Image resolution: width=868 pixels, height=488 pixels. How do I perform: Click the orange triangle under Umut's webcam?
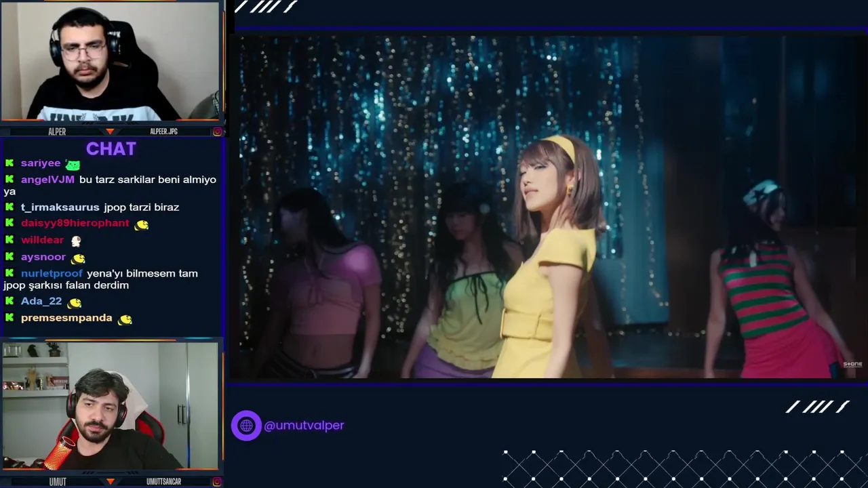click(x=110, y=482)
